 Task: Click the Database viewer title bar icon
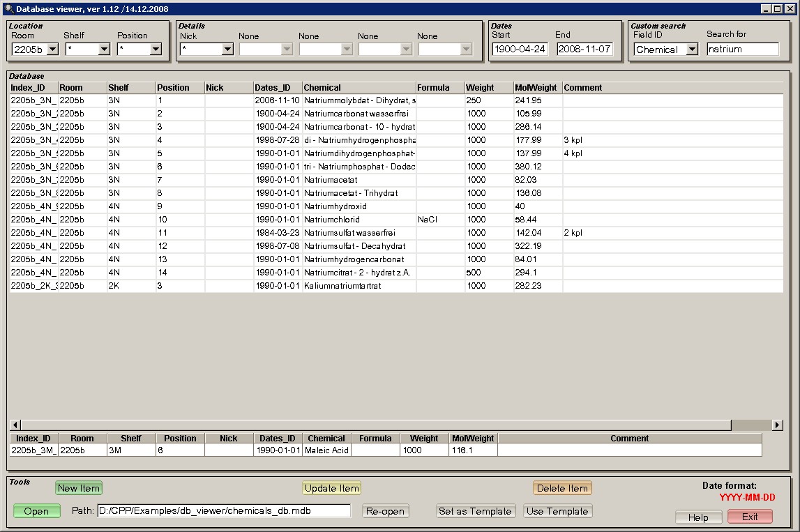click(8, 8)
